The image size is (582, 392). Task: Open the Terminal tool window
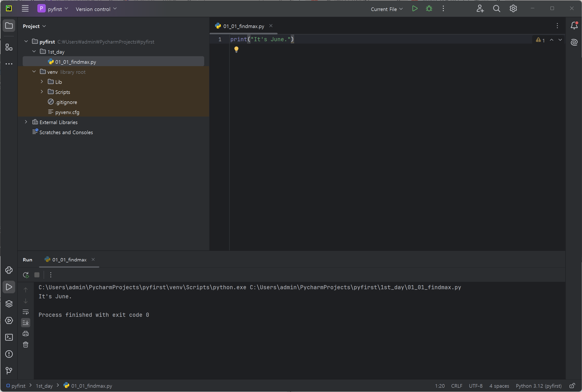9,337
